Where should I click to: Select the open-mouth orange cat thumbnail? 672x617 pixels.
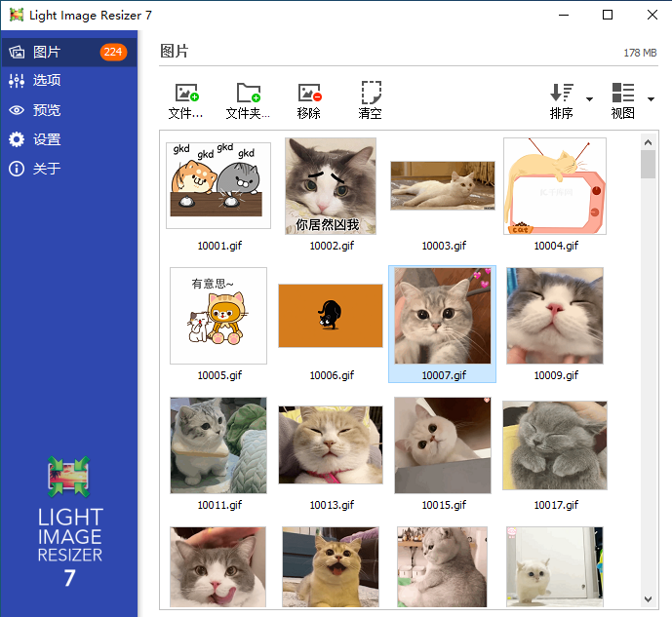pos(331,567)
